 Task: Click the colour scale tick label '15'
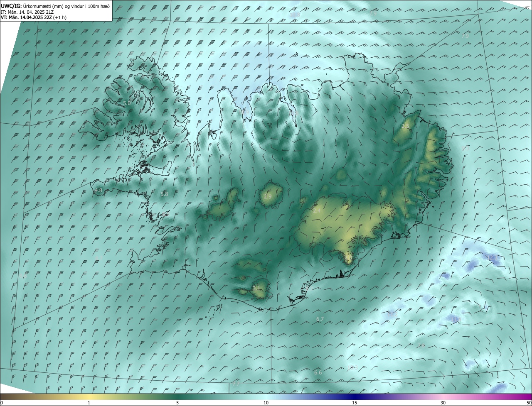[355, 403]
